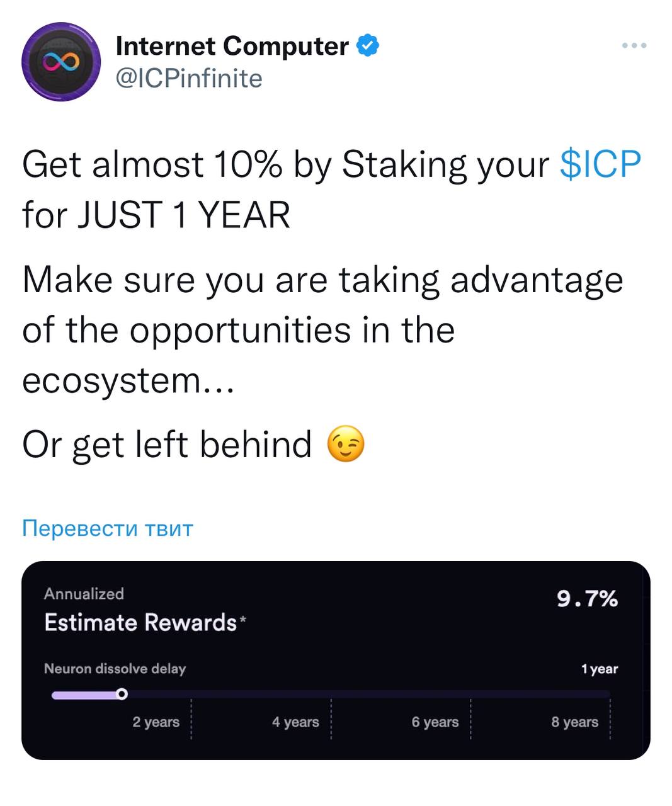Select the 6 years slider mark
672x806 pixels.
point(435,722)
